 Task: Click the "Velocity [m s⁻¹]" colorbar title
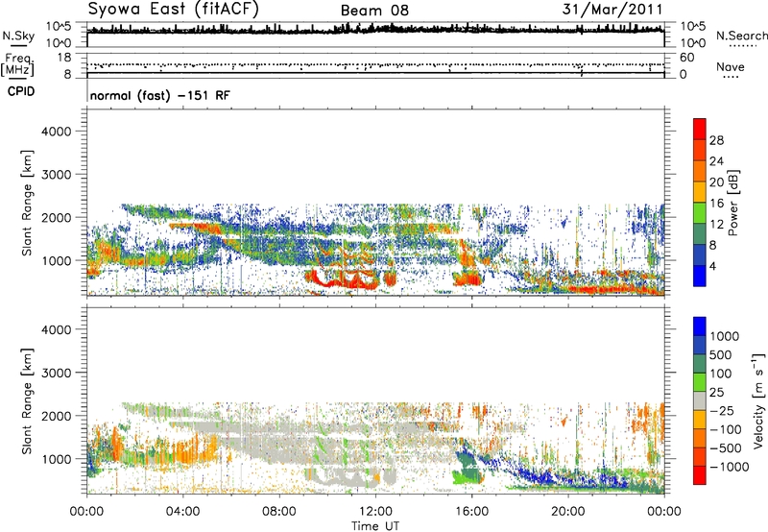click(758, 400)
